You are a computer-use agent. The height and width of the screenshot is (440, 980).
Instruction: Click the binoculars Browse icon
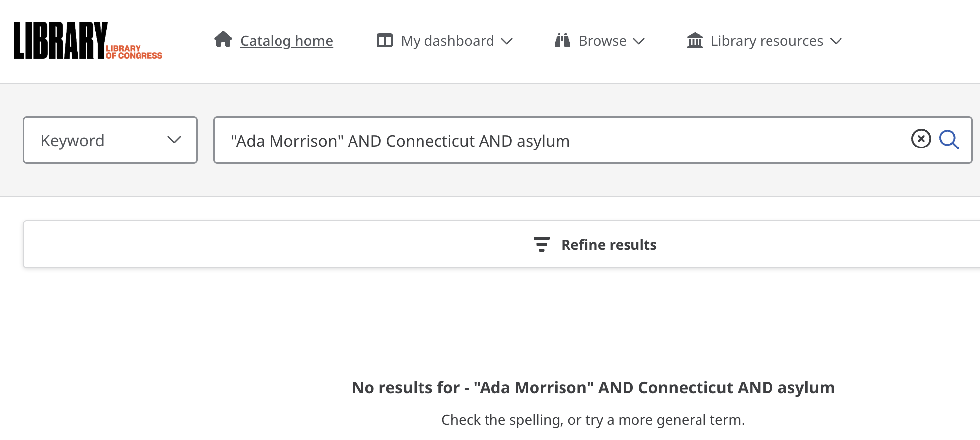(562, 40)
